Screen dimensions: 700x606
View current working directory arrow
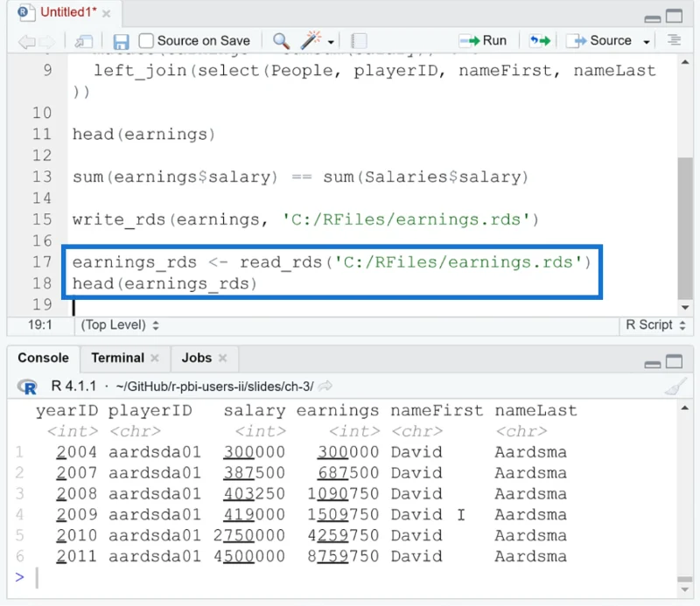click(x=325, y=386)
